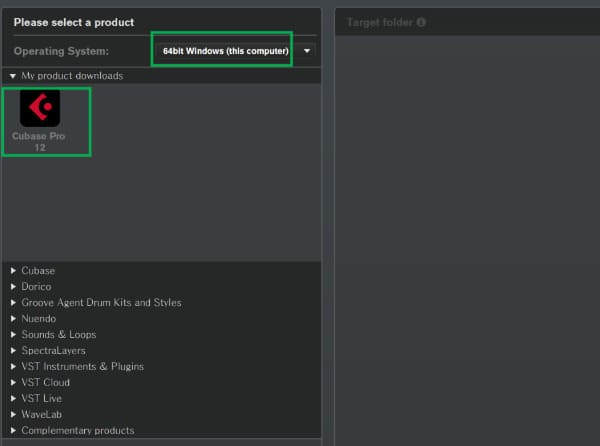Click the Target folder heading text
This screenshot has width=600, height=446.
(380, 23)
